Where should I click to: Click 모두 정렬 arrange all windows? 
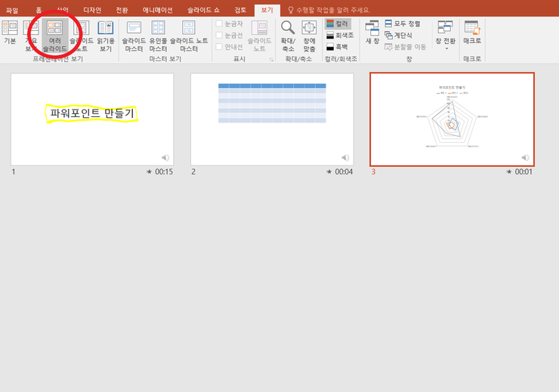point(403,24)
